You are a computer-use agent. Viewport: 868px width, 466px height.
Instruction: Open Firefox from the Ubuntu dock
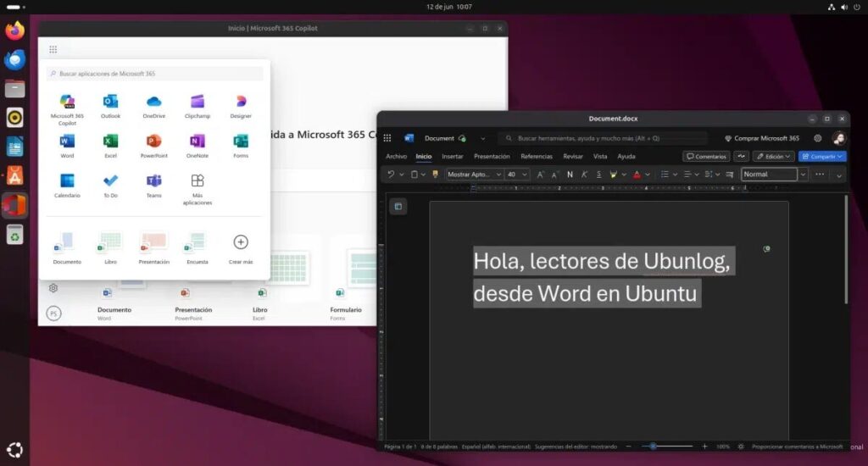(x=15, y=31)
